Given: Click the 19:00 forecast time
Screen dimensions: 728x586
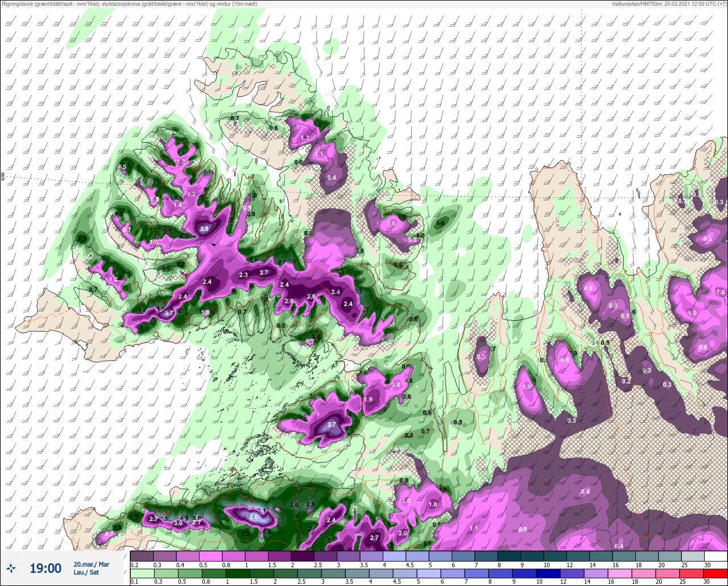Looking at the screenshot, I should point(45,568).
